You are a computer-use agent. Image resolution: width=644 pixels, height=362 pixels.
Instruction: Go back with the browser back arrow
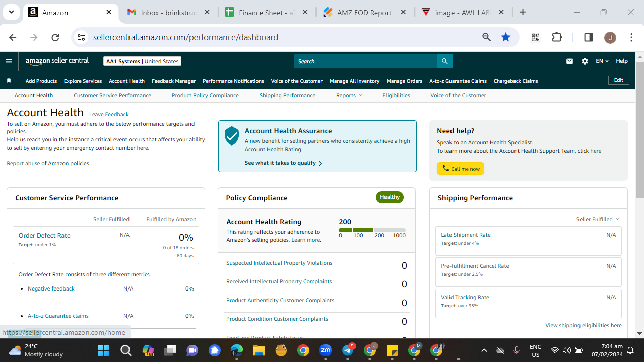coord(13,37)
